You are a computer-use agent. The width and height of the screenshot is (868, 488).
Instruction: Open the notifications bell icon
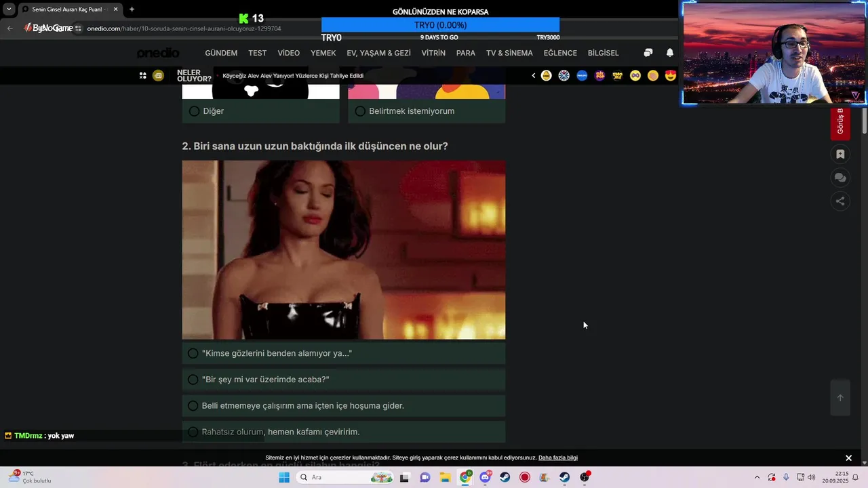coord(670,53)
